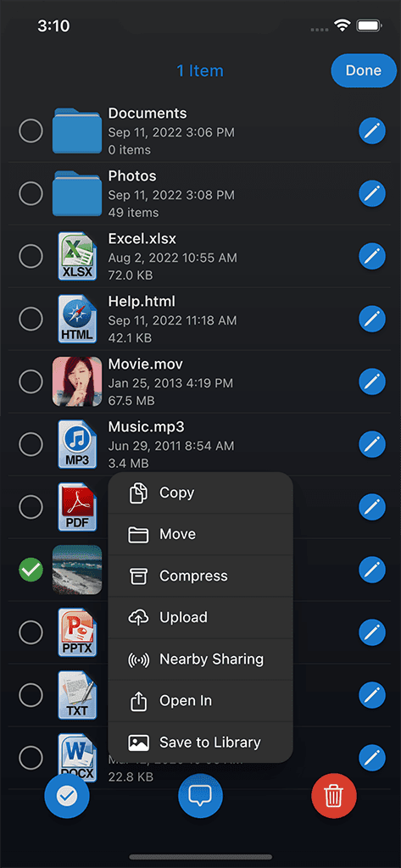The height and width of the screenshot is (868, 401).
Task: Tap the selected beach photo thumbnail
Action: [77, 570]
